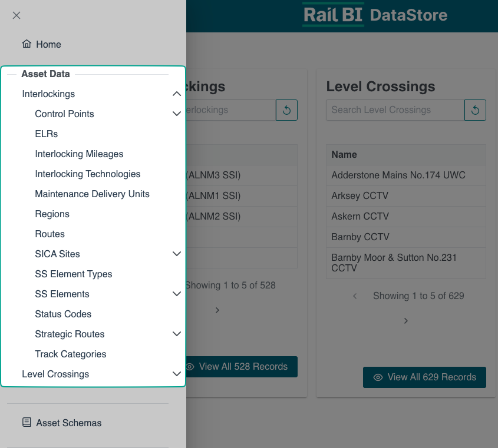This screenshot has height=448, width=498.
Task: Focus the Search Level Crossings field
Action: [395, 110]
